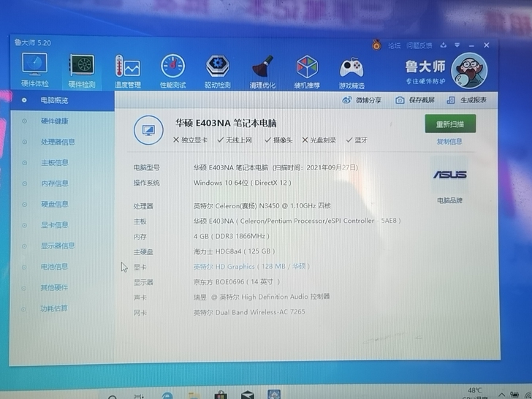The width and height of the screenshot is (532, 399).
Task: Switch to 硬件检测 hardware detection
Action: [81, 71]
